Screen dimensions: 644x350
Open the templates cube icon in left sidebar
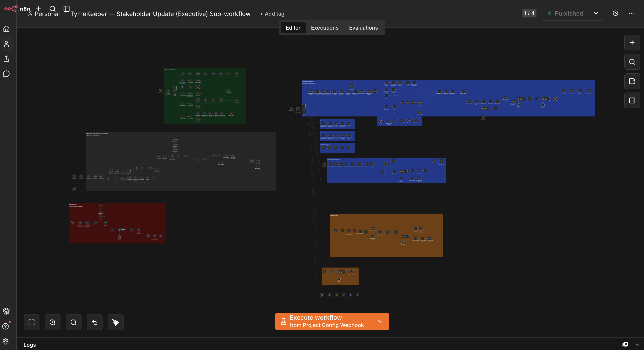pyautogui.click(x=7, y=311)
